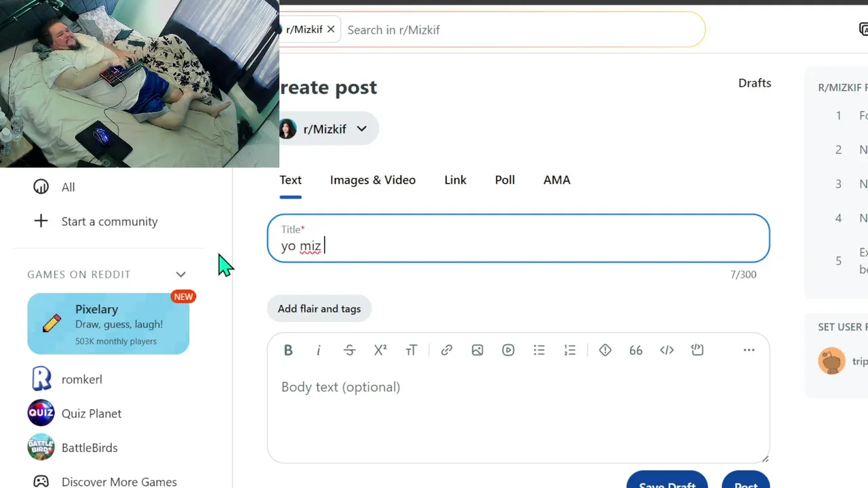Toggle italic formatting in post editor
The image size is (868, 488).
[319, 350]
